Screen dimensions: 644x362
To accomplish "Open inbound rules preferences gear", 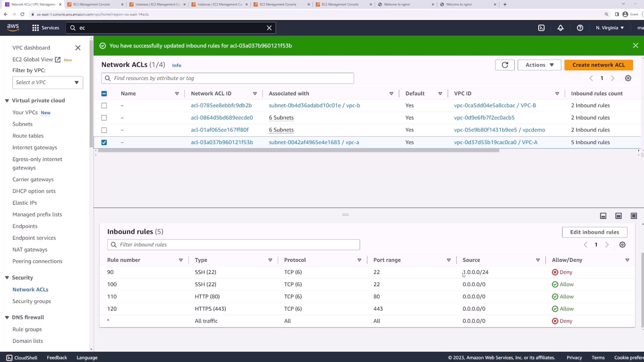I will 623,245.
